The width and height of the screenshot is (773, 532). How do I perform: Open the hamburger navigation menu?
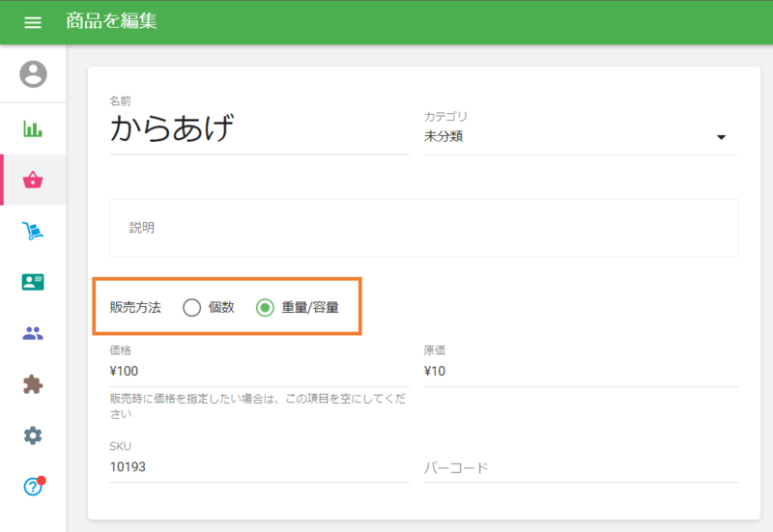pyautogui.click(x=33, y=22)
